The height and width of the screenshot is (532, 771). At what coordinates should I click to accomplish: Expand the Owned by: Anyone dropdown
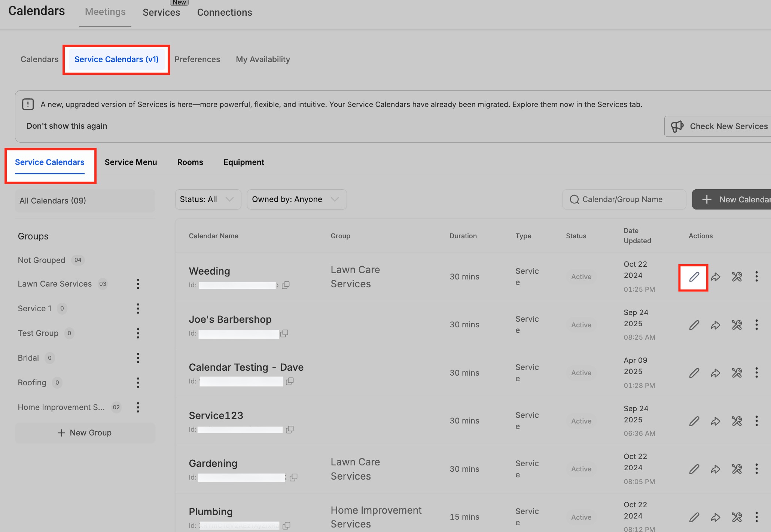pyautogui.click(x=296, y=199)
